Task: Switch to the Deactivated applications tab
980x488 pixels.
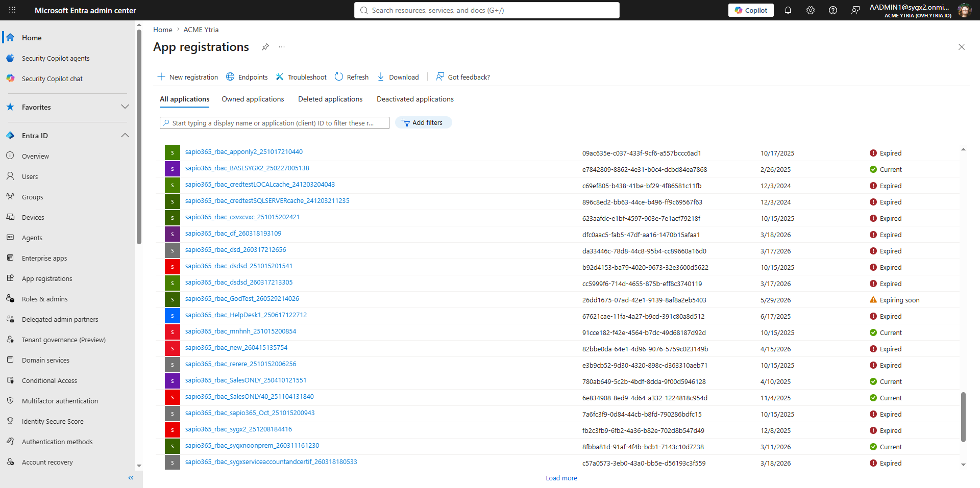Action: point(415,99)
